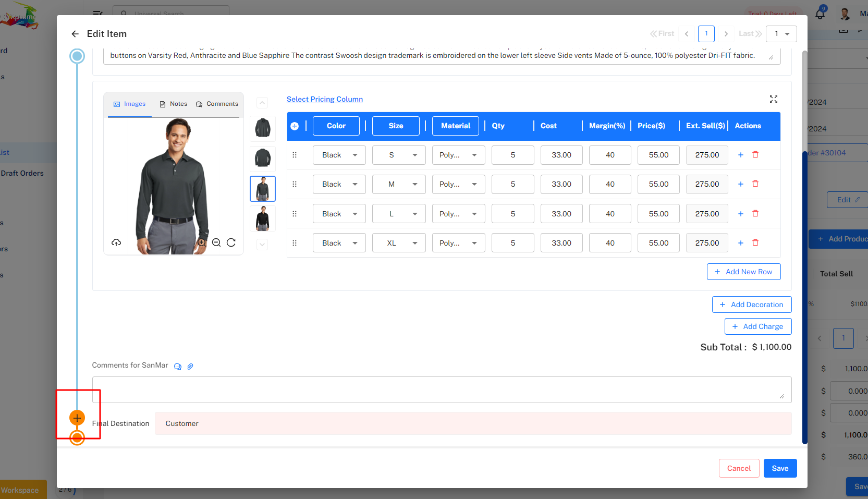Open Color dropdown in size S row
This screenshot has width=868, height=499.
339,155
